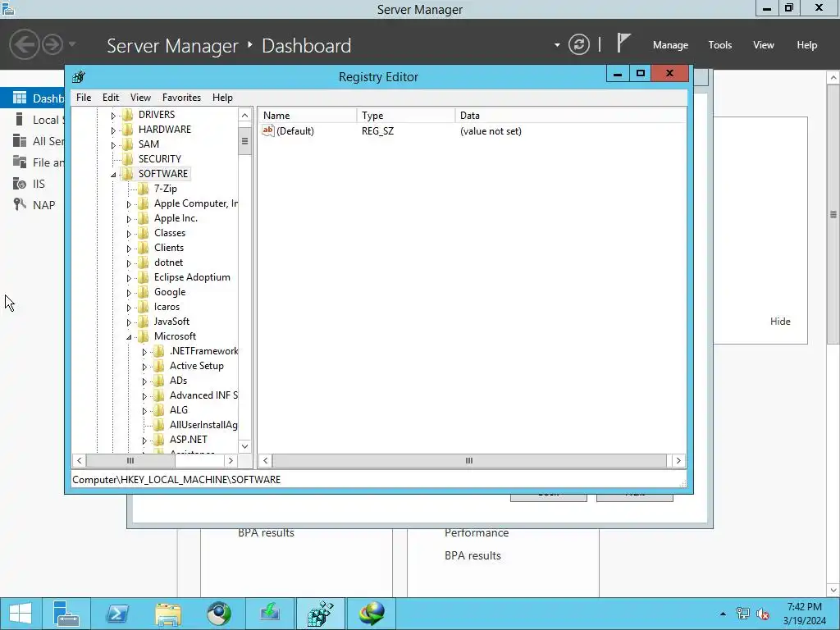The width and height of the screenshot is (840, 630).
Task: Click Local Server icon in Server Manager
Action: (x=20, y=120)
